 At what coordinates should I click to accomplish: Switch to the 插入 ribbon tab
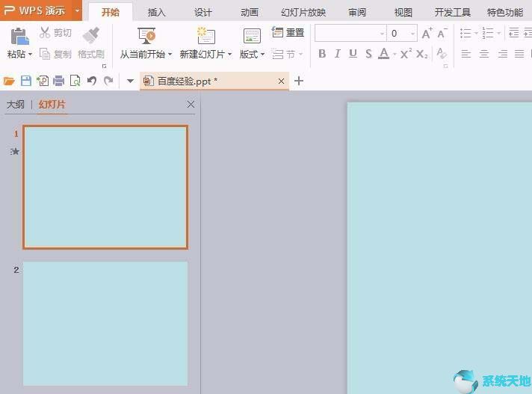[x=156, y=13]
